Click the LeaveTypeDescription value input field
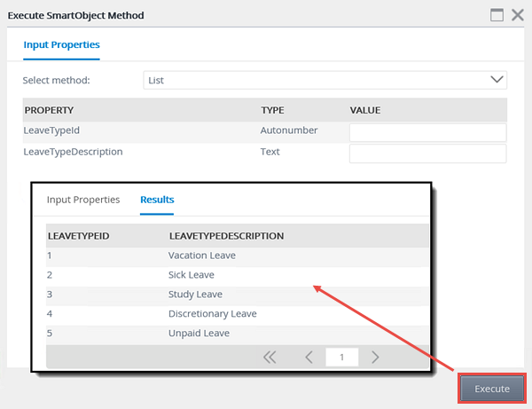532x409 pixels. [428, 153]
